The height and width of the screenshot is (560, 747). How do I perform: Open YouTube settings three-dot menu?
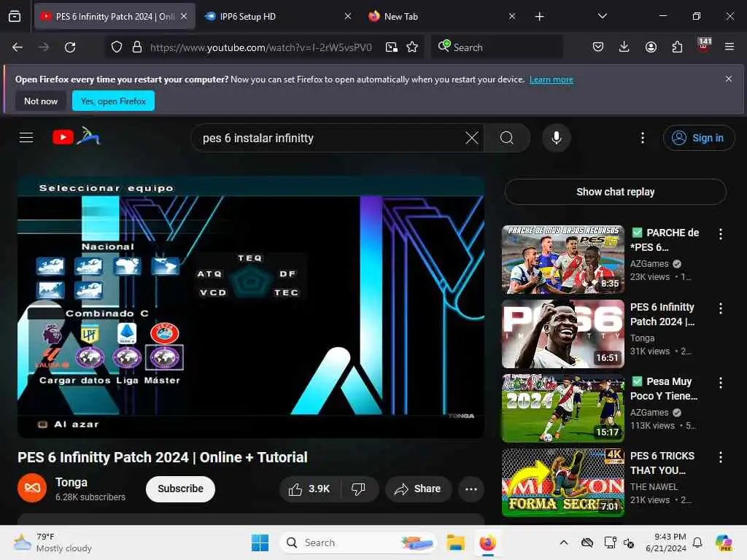[x=642, y=138]
